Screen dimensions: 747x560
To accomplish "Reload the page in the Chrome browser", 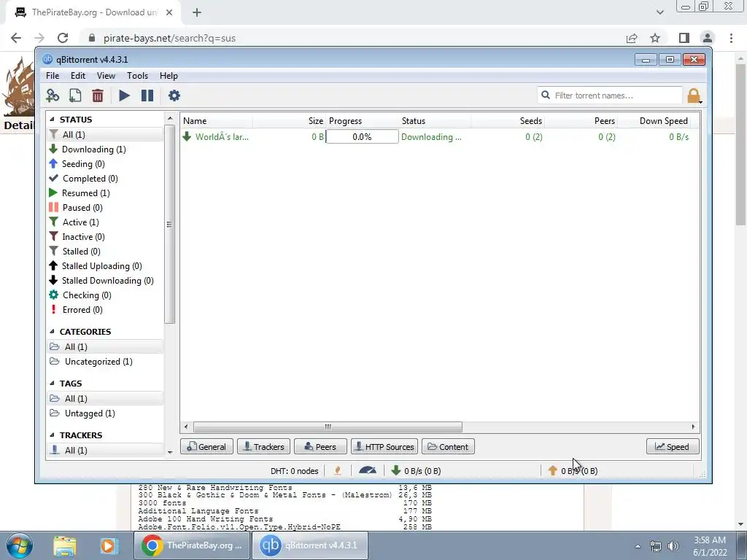I will click(63, 38).
